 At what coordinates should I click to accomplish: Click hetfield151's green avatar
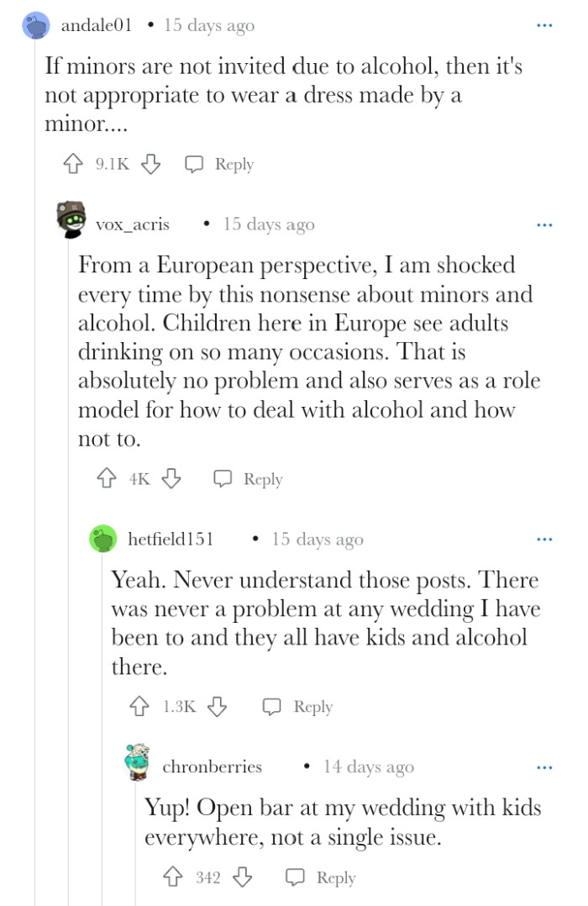[x=103, y=539]
